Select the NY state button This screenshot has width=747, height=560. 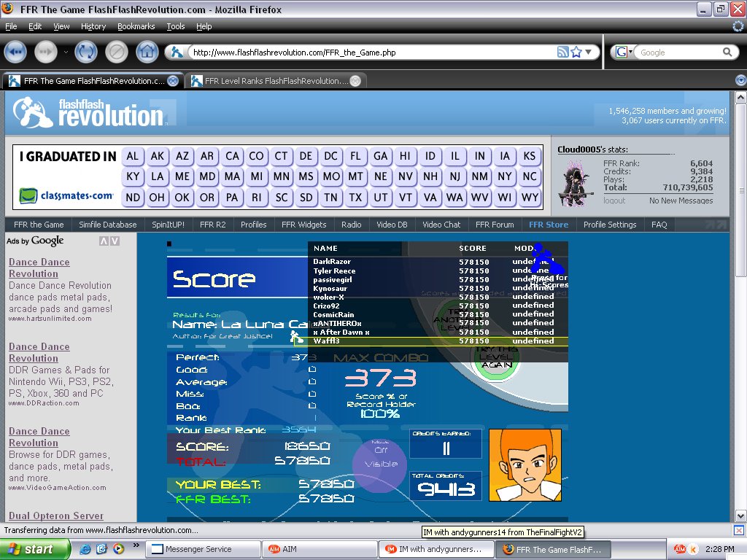[505, 176]
